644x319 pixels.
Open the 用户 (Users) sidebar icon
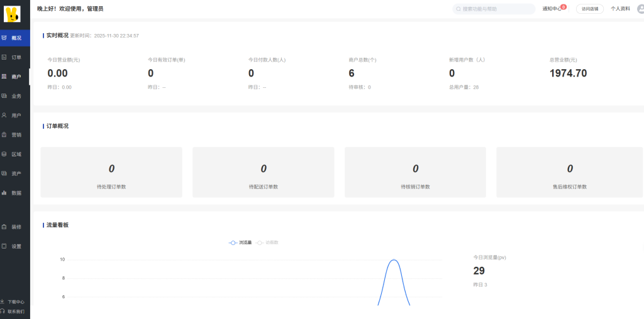(4, 116)
